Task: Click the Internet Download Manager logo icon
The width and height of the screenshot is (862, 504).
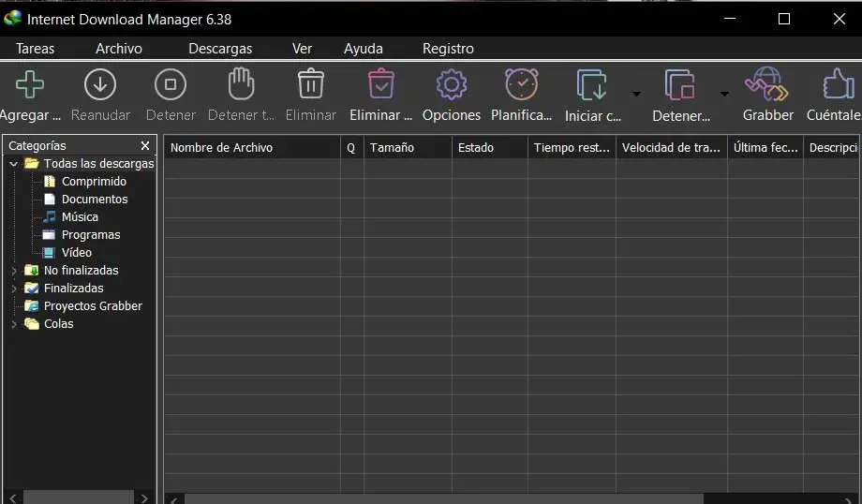Action: 12,18
